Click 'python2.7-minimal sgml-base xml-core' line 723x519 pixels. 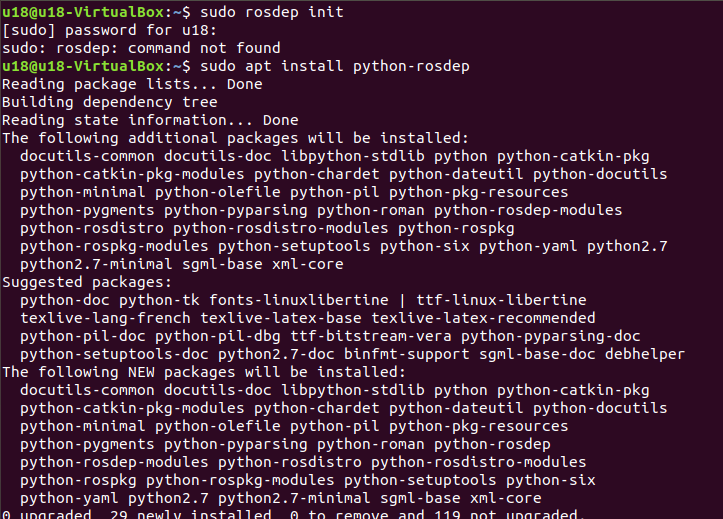pyautogui.click(x=182, y=264)
